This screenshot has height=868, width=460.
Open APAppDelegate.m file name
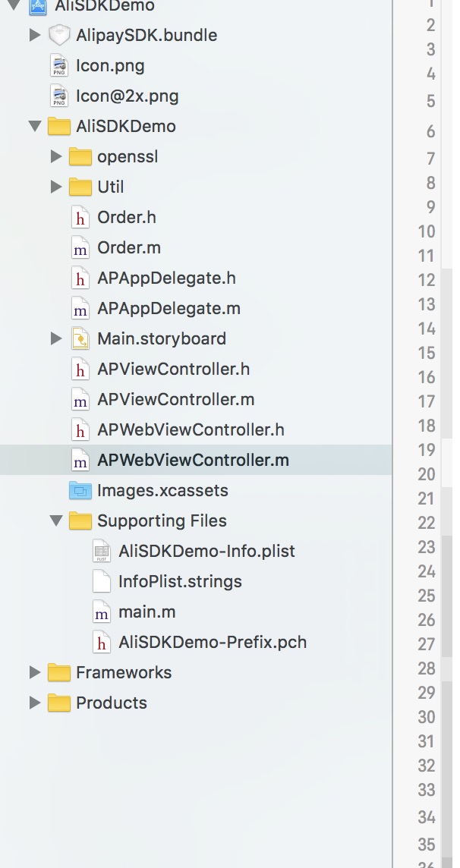pyautogui.click(x=169, y=309)
